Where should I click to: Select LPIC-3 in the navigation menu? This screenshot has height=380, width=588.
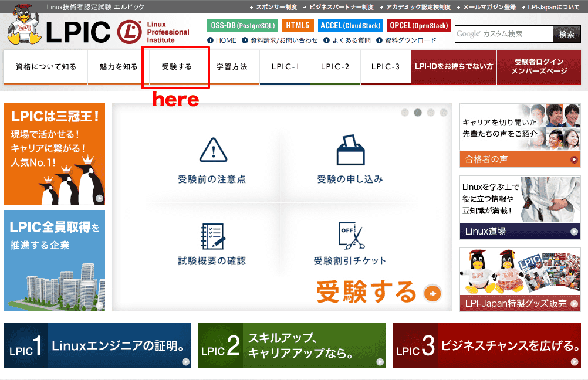(385, 66)
